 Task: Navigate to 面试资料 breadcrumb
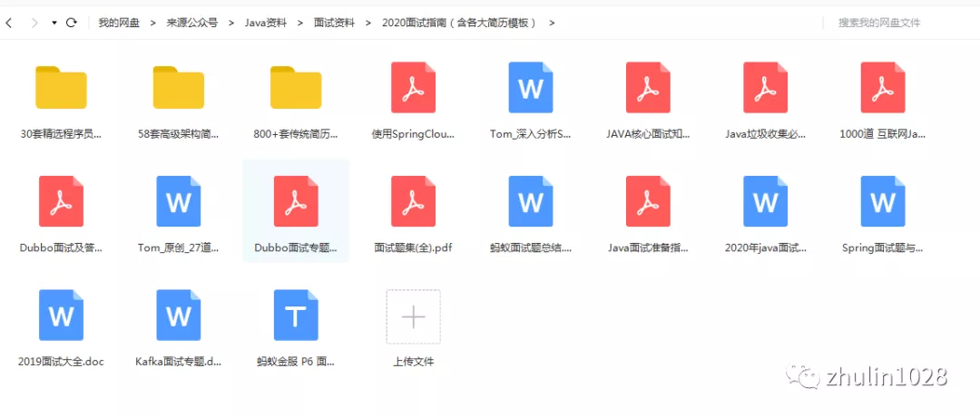click(334, 23)
